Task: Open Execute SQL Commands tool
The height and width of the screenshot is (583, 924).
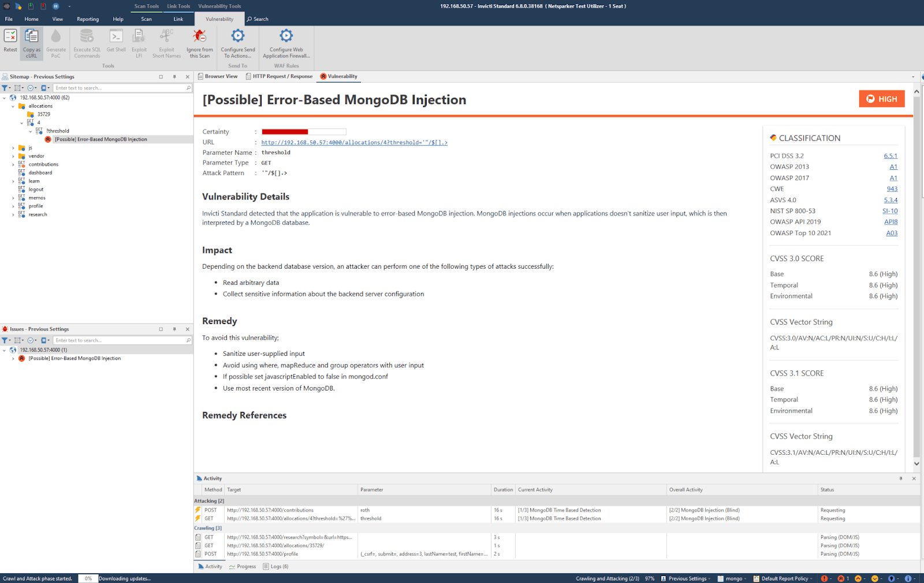Action: tap(87, 42)
